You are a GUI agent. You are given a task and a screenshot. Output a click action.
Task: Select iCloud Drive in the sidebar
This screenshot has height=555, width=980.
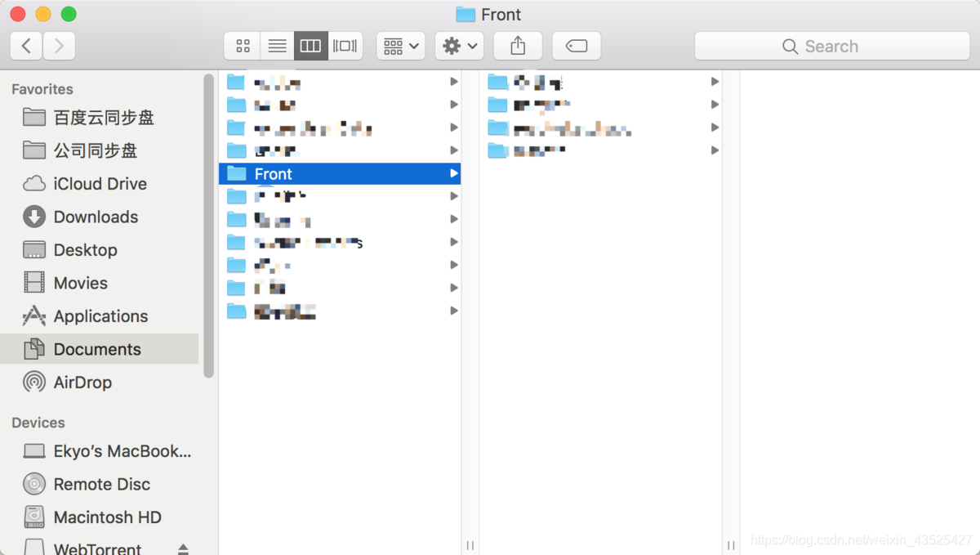click(x=100, y=184)
